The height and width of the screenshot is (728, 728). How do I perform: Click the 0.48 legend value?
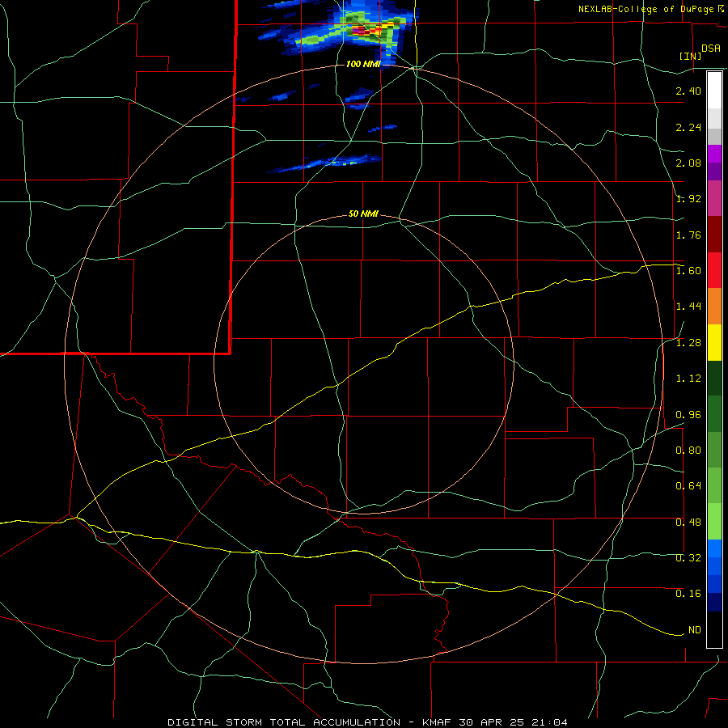click(x=688, y=522)
